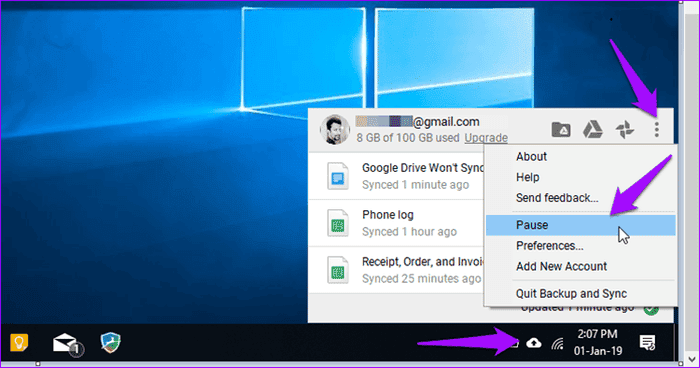Quit Backup and Sync
Screen dimensions: 700x368
coord(571,293)
